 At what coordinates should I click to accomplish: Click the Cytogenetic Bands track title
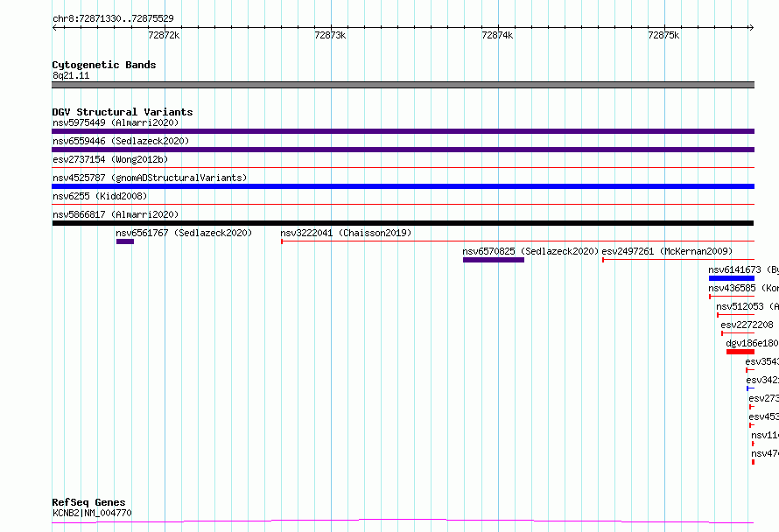click(x=104, y=65)
